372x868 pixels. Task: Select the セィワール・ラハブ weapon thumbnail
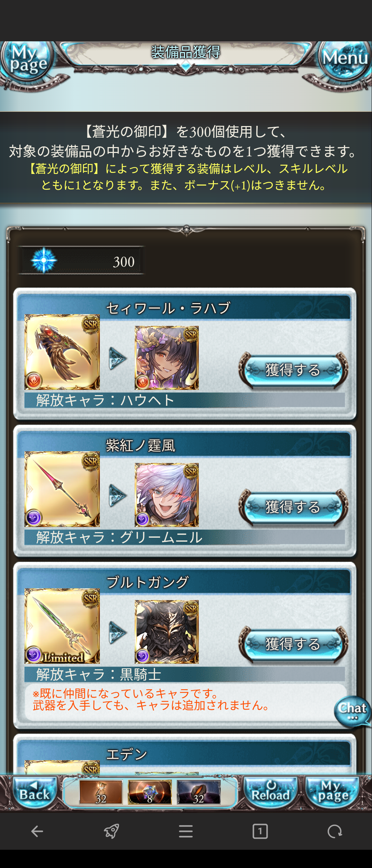coord(62,352)
